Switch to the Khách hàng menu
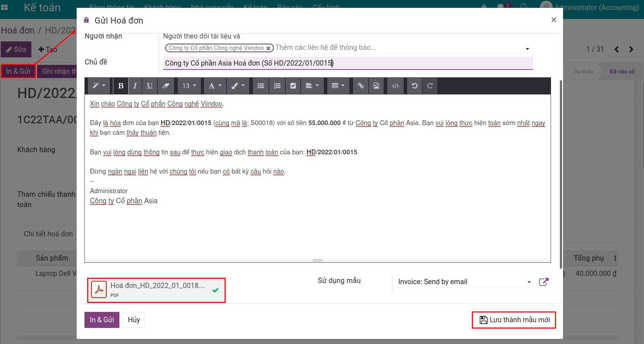 click(x=162, y=7)
